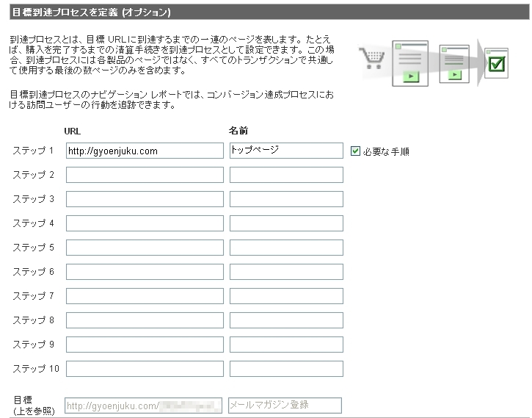Screen dimensions: 532x418
Task: Click the green checkmark icon in funnel illustration
Action: [x=497, y=63]
